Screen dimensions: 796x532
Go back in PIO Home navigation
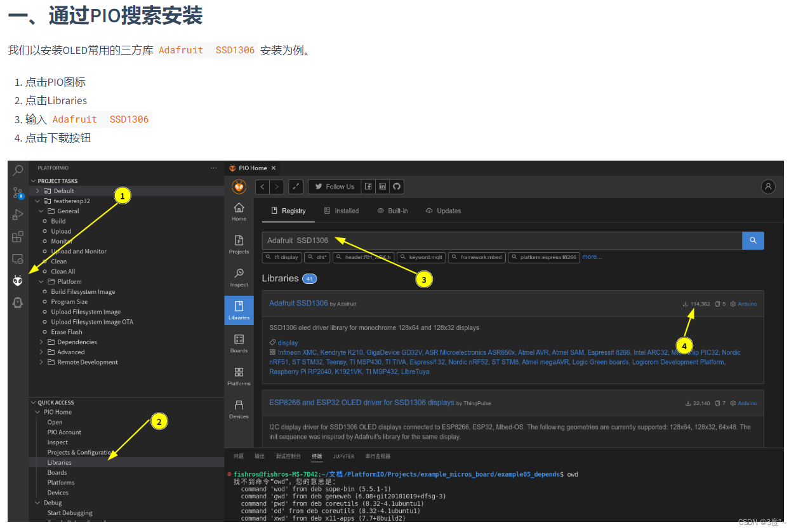pyautogui.click(x=263, y=187)
